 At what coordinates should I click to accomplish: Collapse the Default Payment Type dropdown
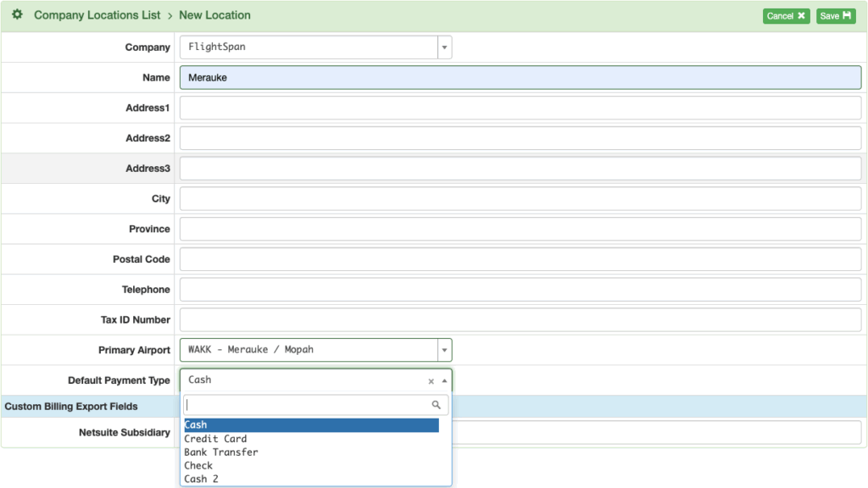pyautogui.click(x=444, y=380)
